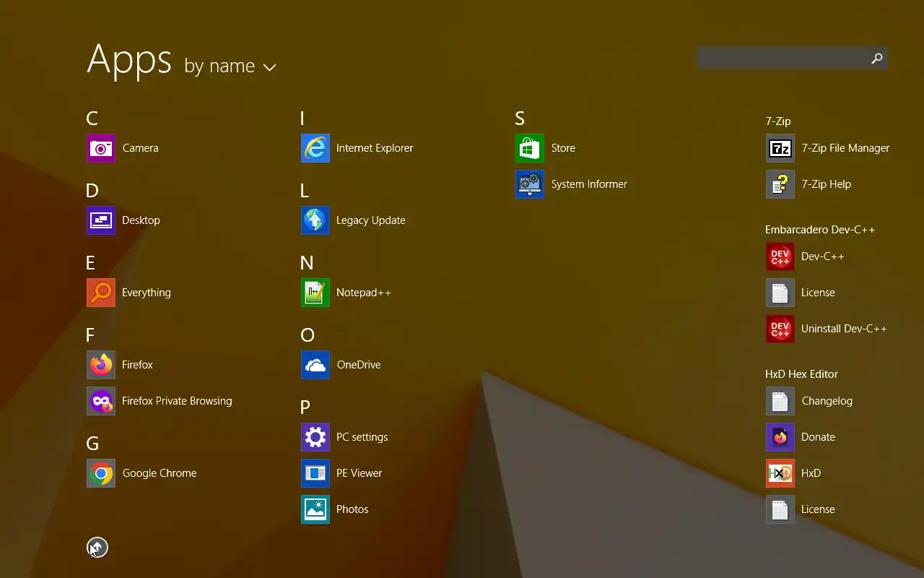The height and width of the screenshot is (578, 924).
Task: Open the Internet Explorer icon
Action: click(x=315, y=148)
